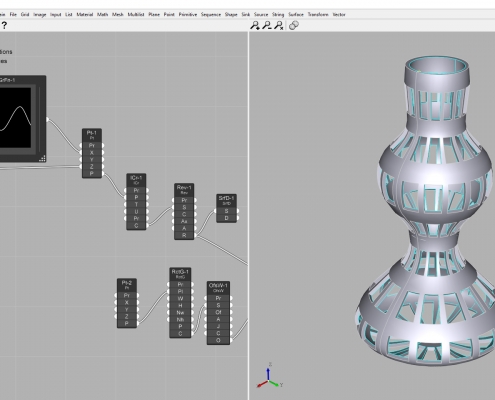The image size is (495, 400).
Task: Click the XYZ axis gizmo in viewport
Action: pos(269,376)
